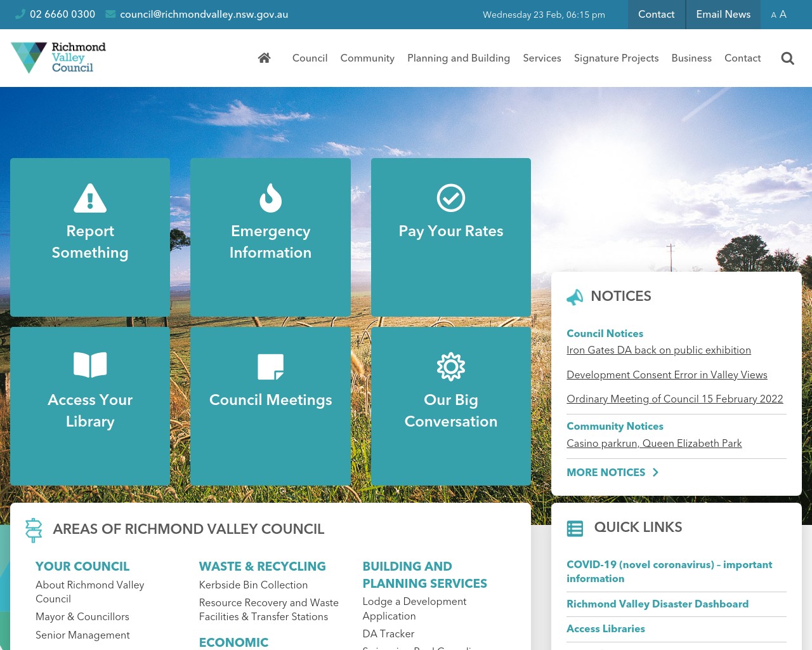Click the megaphone icon beside NOTICES
Image resolution: width=812 pixels, height=650 pixels.
coord(575,296)
